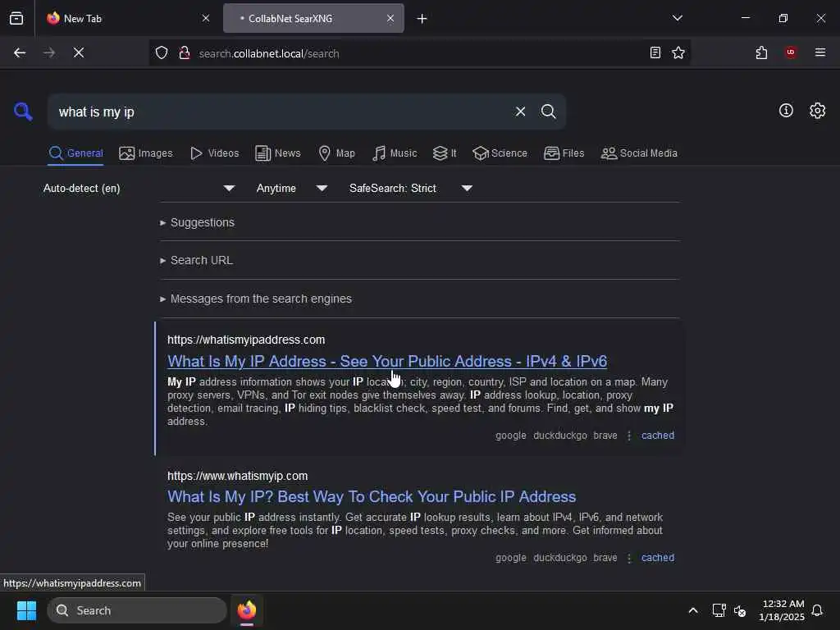The image size is (840, 630).
Task: Switch to the Images category tab
Action: point(146,153)
